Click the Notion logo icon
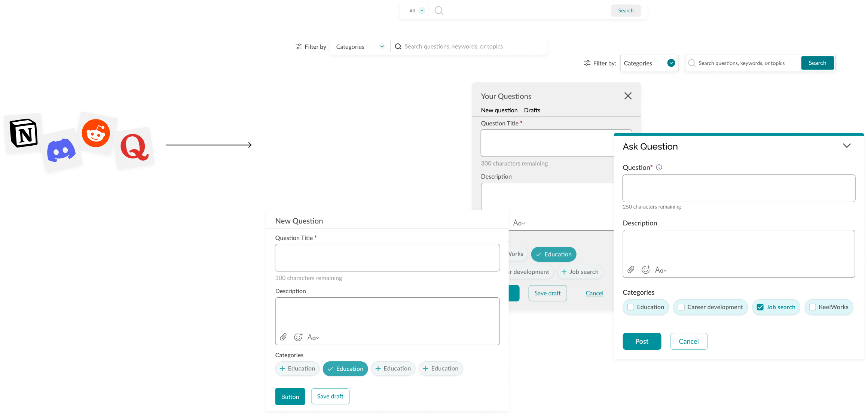Image resolution: width=868 pixels, height=416 pixels. pyautogui.click(x=24, y=133)
